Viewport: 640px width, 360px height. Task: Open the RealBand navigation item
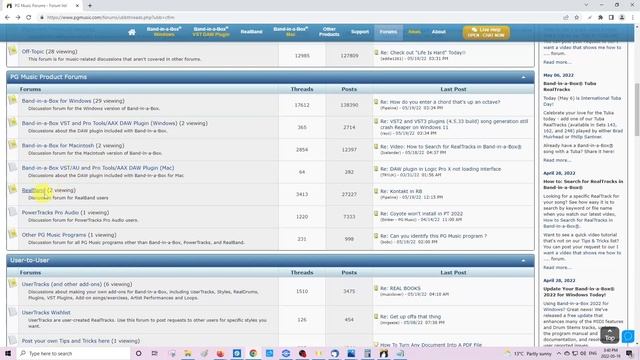click(x=251, y=32)
